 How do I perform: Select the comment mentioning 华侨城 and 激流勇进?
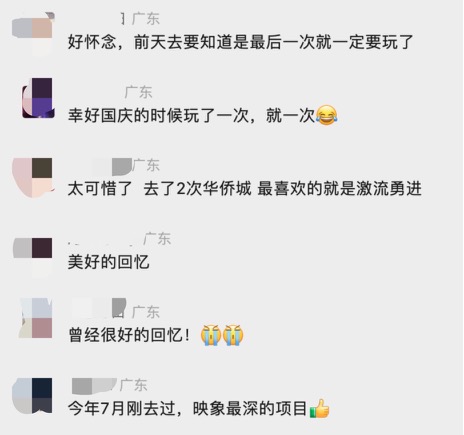point(244,189)
